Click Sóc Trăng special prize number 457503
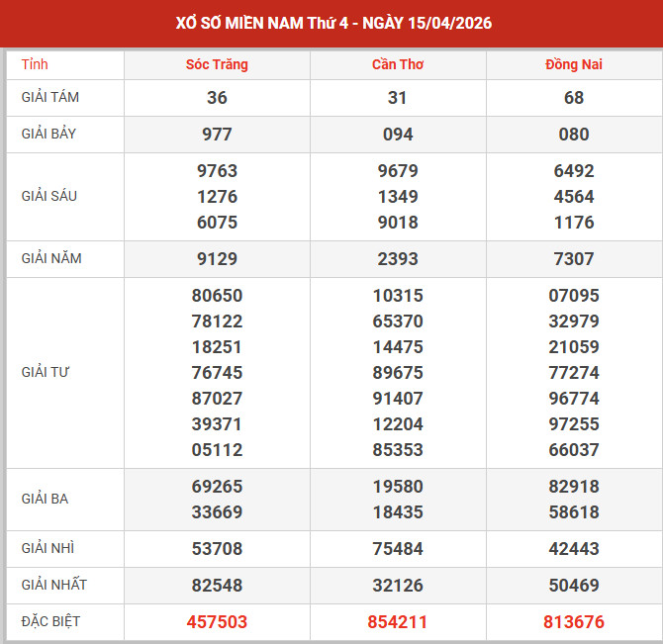 click(x=217, y=622)
